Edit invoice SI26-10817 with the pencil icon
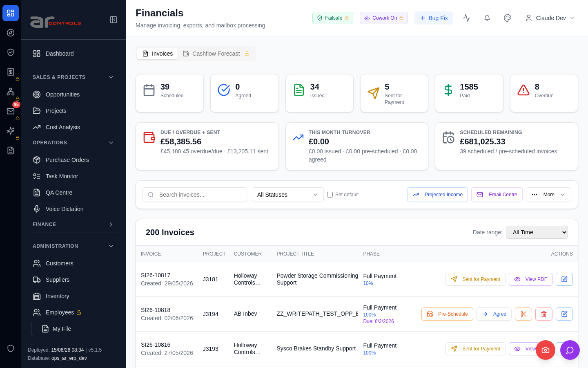 [564, 279]
